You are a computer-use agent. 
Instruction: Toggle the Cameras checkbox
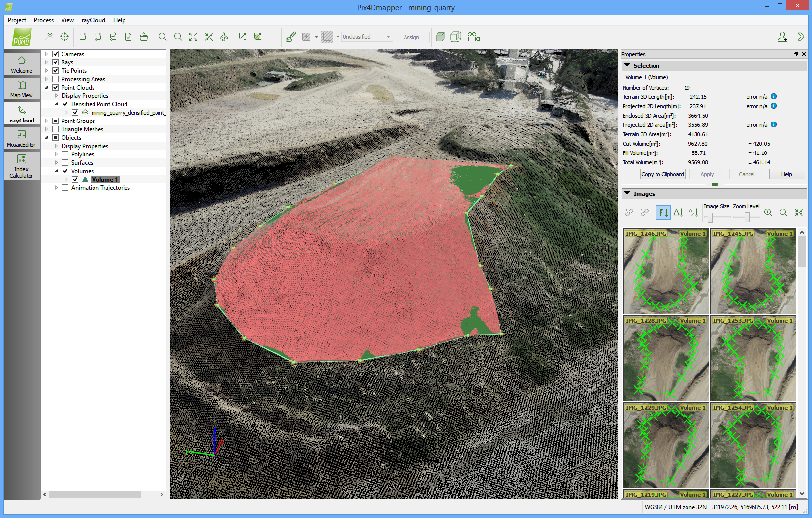[x=56, y=54]
